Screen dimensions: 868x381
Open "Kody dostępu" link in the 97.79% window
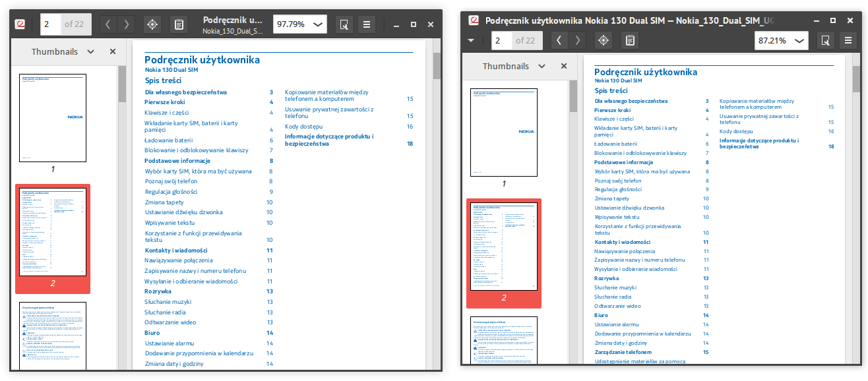(x=303, y=127)
